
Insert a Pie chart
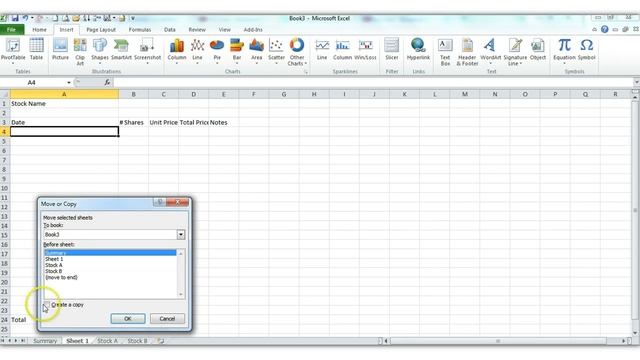[x=217, y=51]
